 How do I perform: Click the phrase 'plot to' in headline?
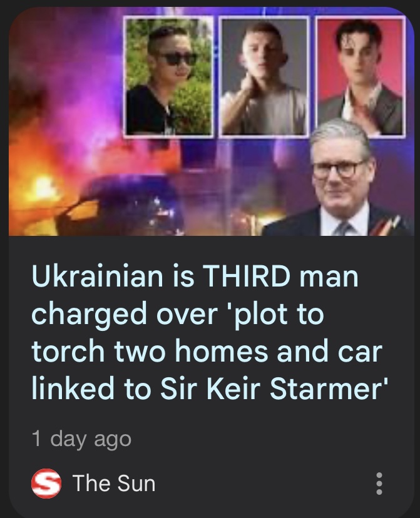coord(280,313)
